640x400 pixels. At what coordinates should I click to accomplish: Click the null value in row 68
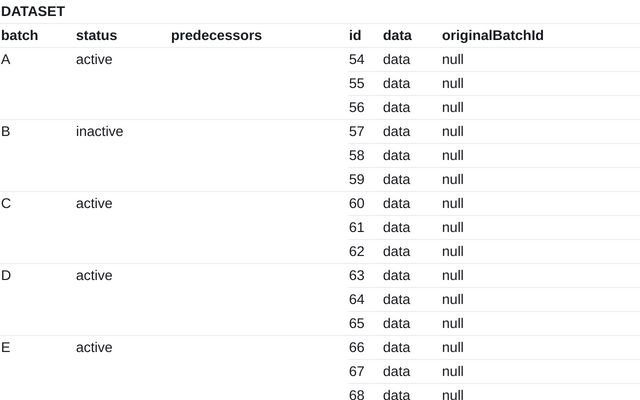coord(453,395)
